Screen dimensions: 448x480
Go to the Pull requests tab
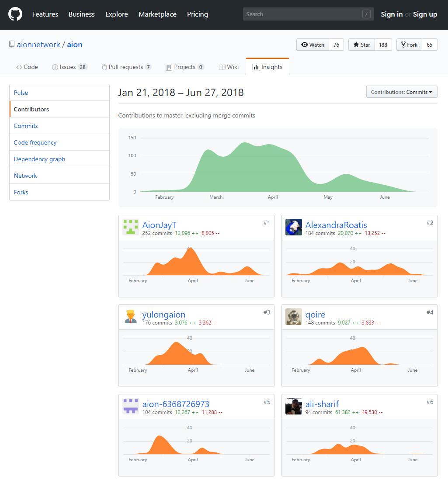point(127,67)
